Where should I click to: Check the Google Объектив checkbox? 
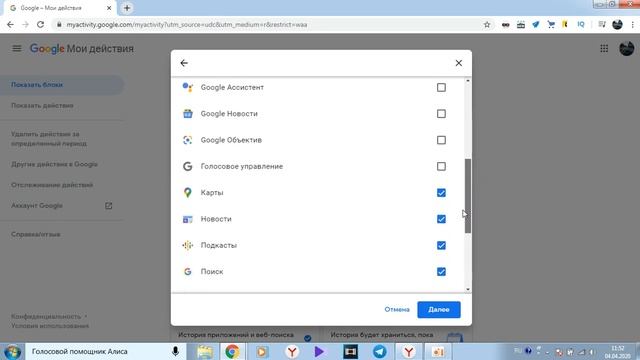click(441, 140)
